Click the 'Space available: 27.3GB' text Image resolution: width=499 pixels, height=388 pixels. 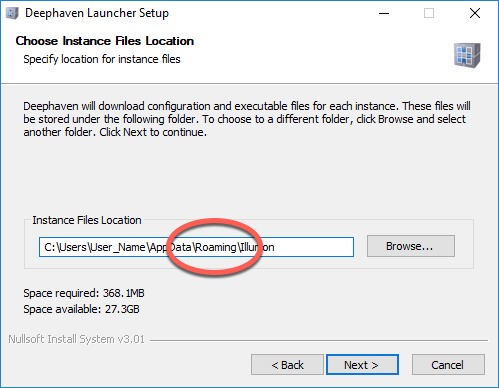point(81,309)
